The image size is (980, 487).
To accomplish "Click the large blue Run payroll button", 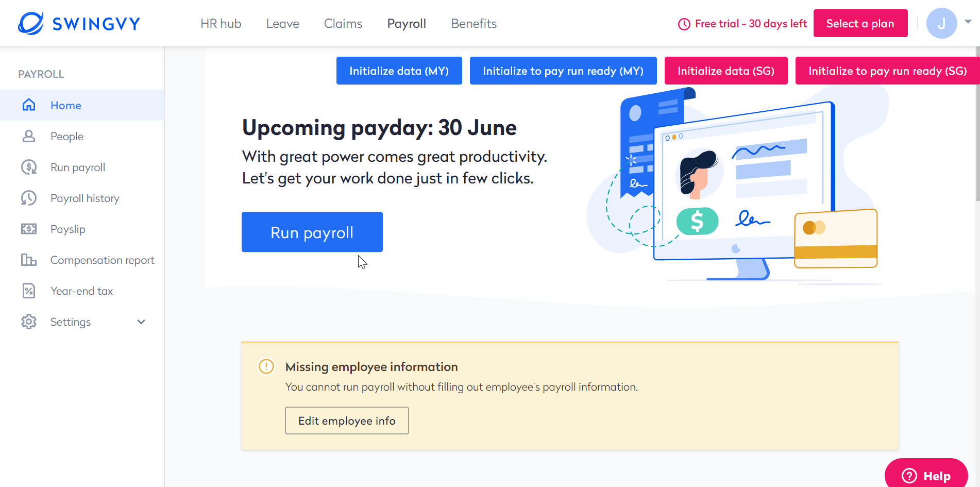I will 312,232.
